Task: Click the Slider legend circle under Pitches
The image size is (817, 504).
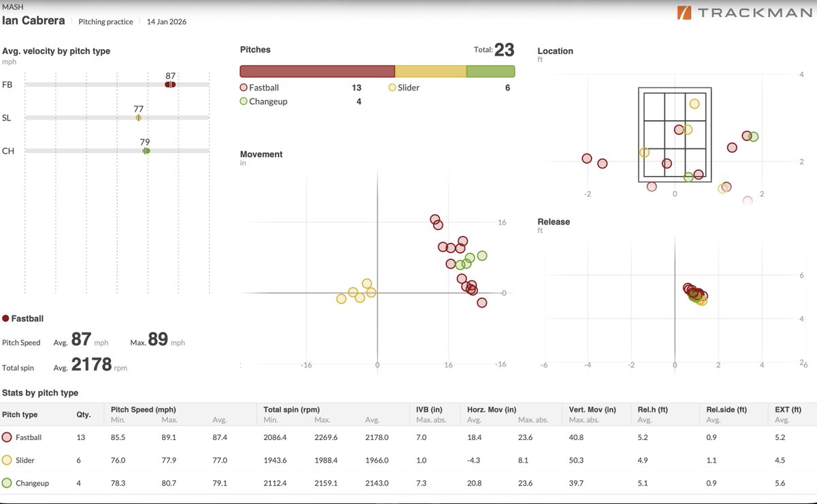Action: pyautogui.click(x=392, y=88)
